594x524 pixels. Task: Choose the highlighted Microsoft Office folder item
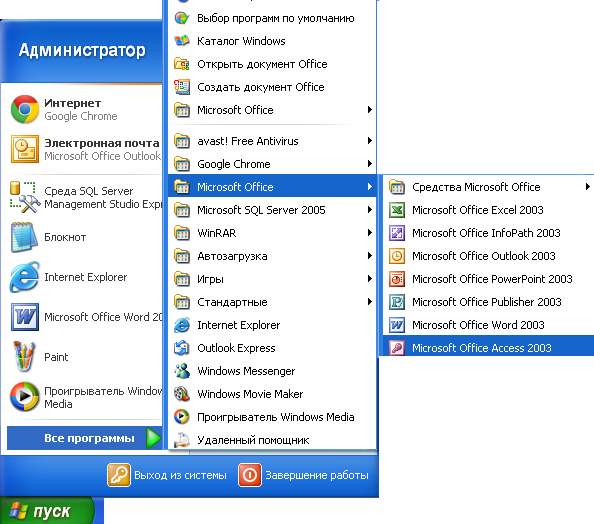coord(272,187)
